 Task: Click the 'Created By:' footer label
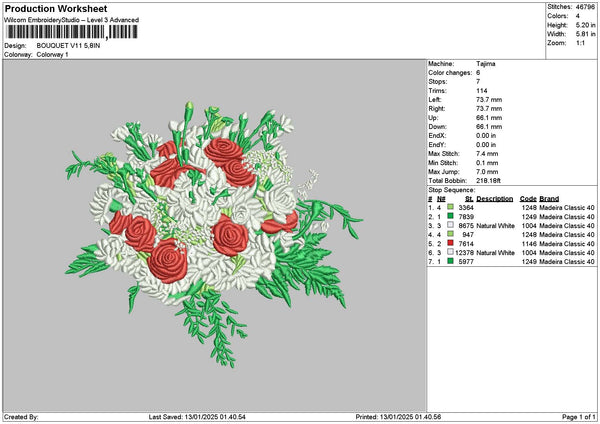[x=21, y=417]
